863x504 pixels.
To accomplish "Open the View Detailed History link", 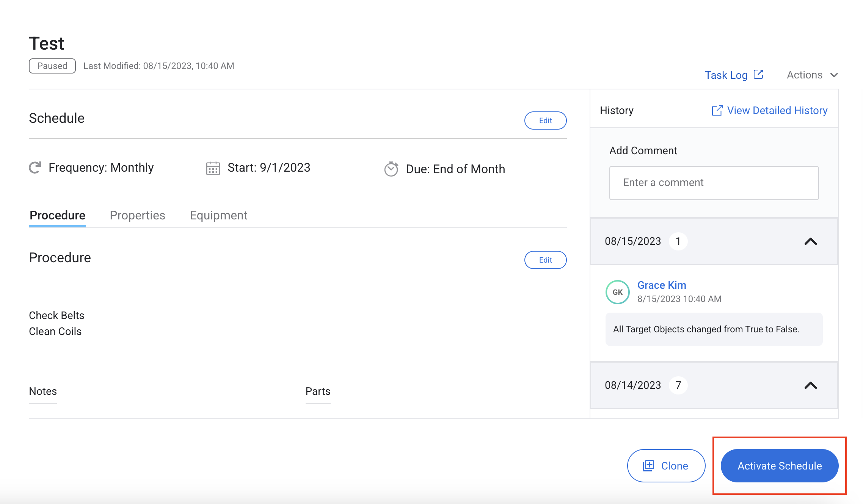I will [x=777, y=111].
